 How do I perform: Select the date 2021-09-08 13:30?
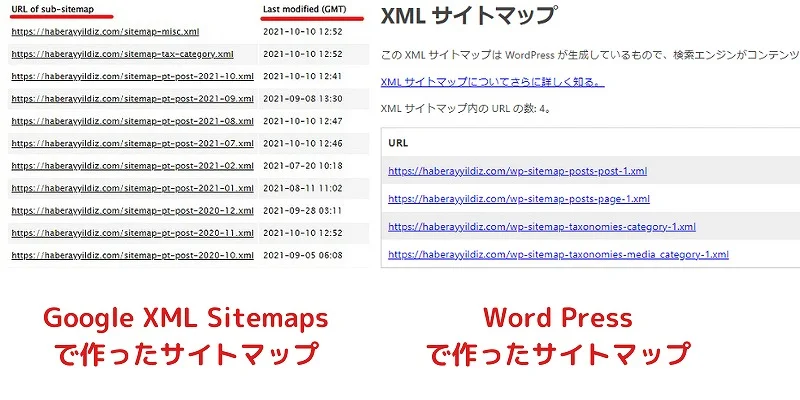coord(303,99)
